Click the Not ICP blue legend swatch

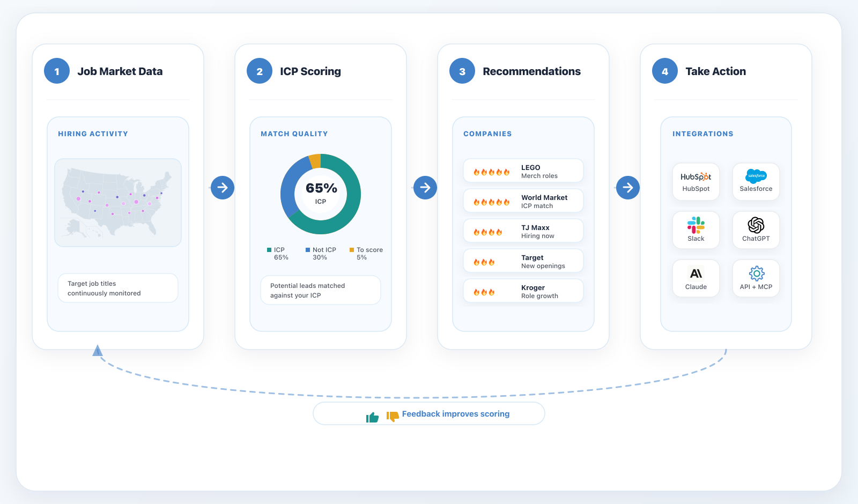(308, 250)
